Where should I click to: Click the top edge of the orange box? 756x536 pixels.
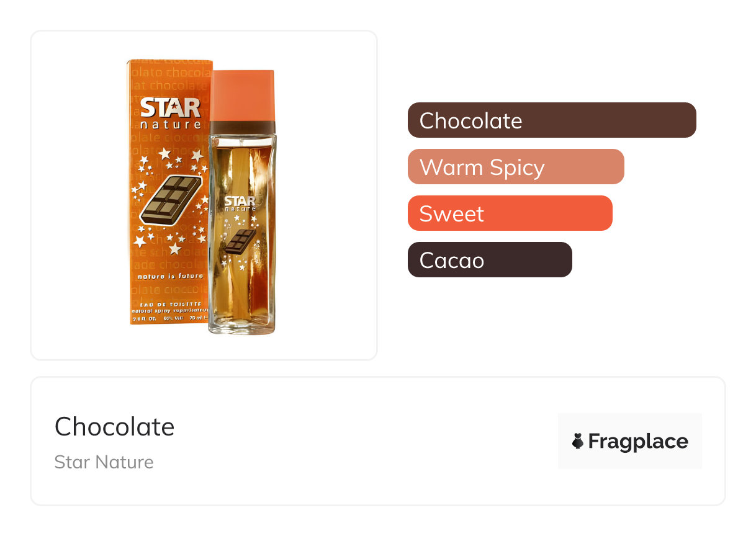tap(170, 62)
